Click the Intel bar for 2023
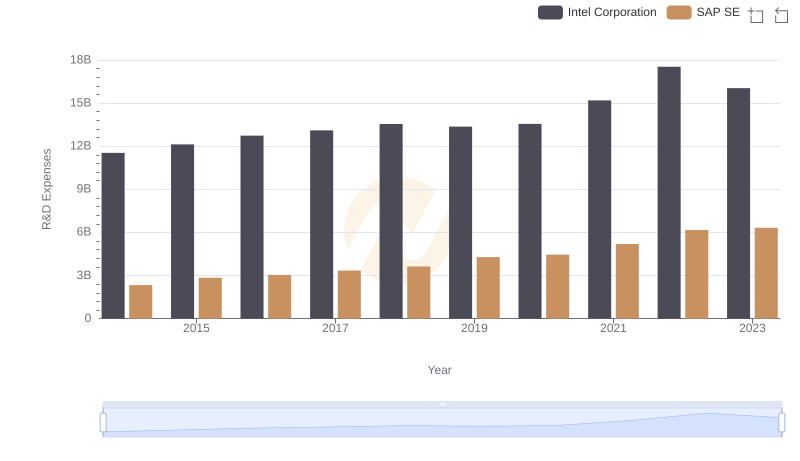 coord(739,203)
